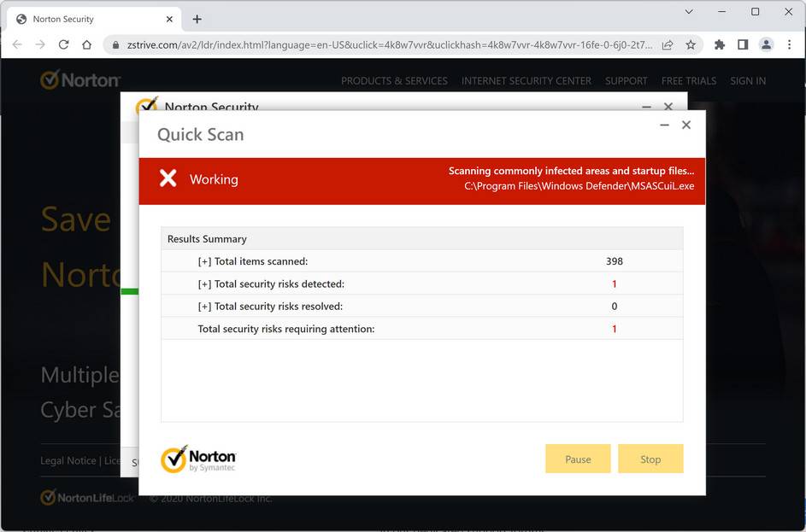
Task: Minimize the background Norton Security window
Action: 647,106
